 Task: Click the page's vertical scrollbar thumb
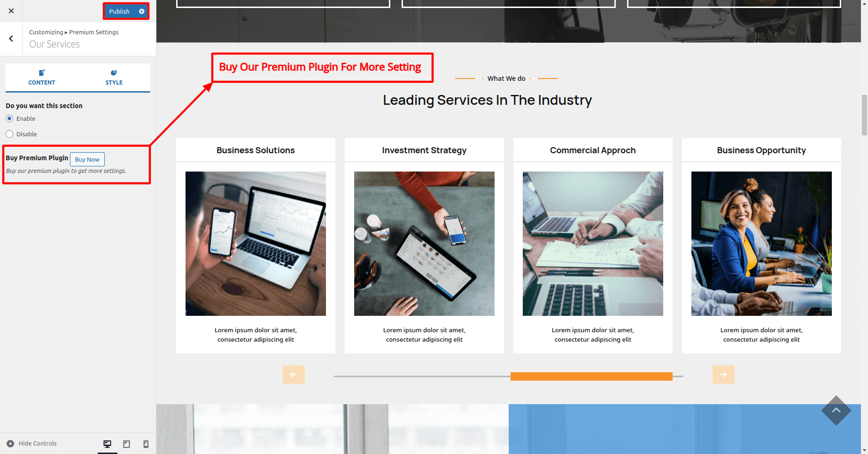click(x=864, y=115)
